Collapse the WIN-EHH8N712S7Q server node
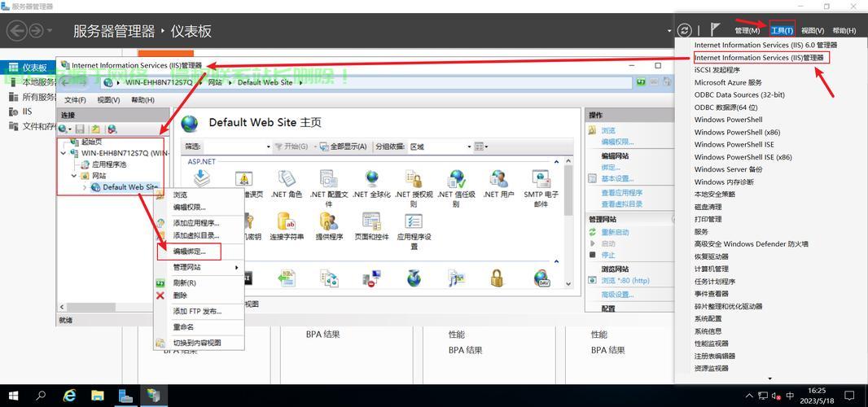Viewport: 868px width, 407px height. click(64, 153)
